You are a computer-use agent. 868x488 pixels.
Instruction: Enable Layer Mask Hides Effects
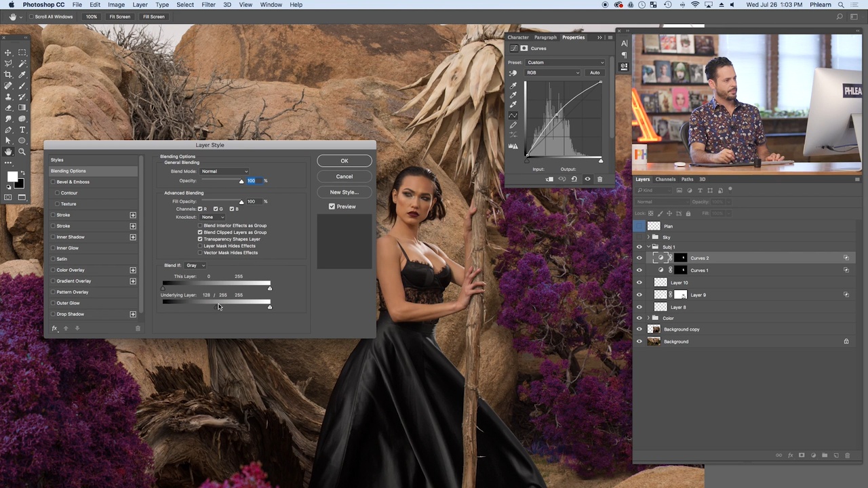click(200, 246)
